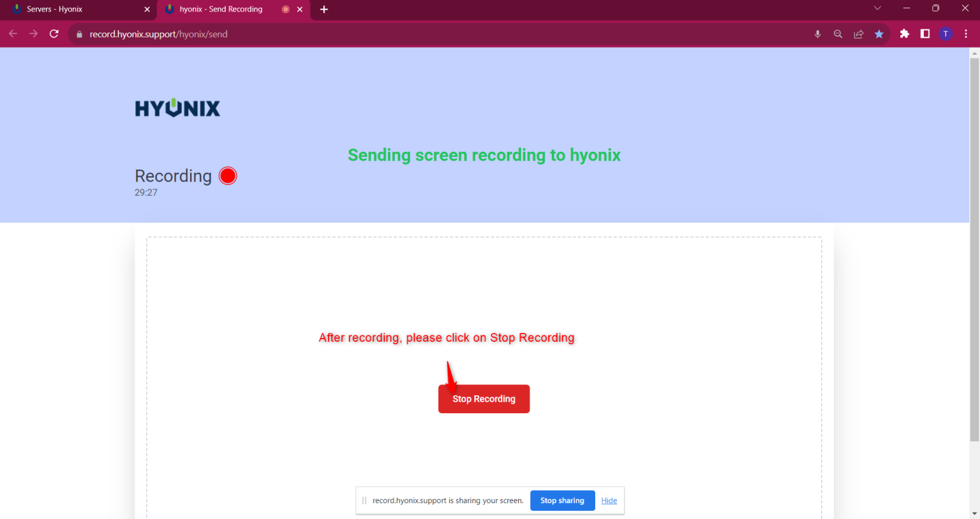Open Chrome three-dot menu

point(966,34)
